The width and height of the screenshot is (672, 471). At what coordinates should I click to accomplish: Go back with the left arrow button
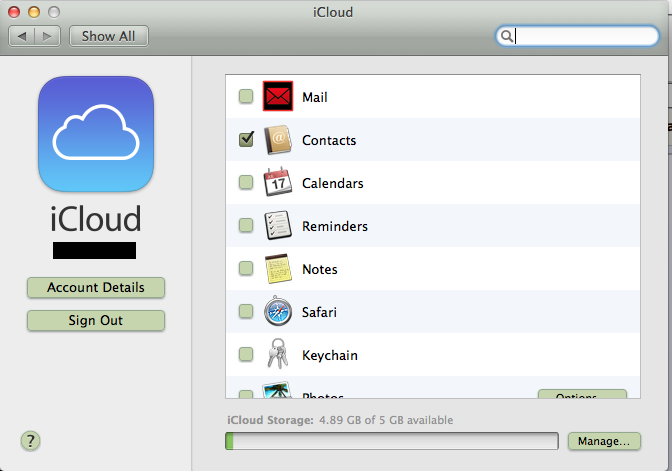coord(22,36)
